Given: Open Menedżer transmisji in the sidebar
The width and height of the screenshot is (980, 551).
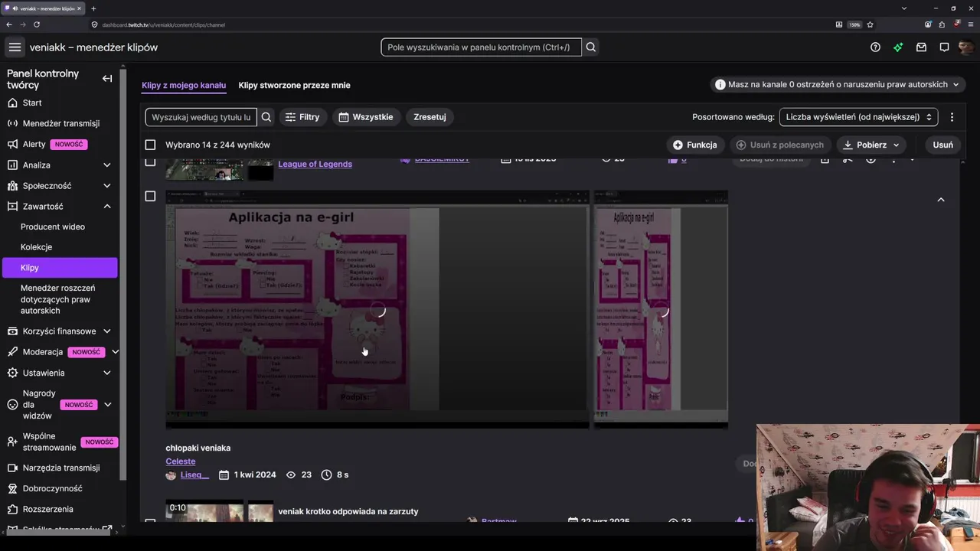Looking at the screenshot, I should 60,123.
